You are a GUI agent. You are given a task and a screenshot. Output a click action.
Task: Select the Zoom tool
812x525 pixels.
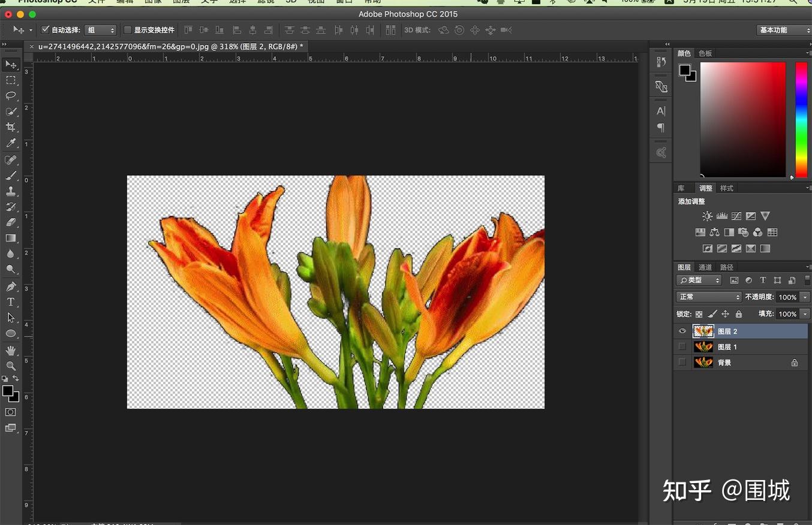11,366
